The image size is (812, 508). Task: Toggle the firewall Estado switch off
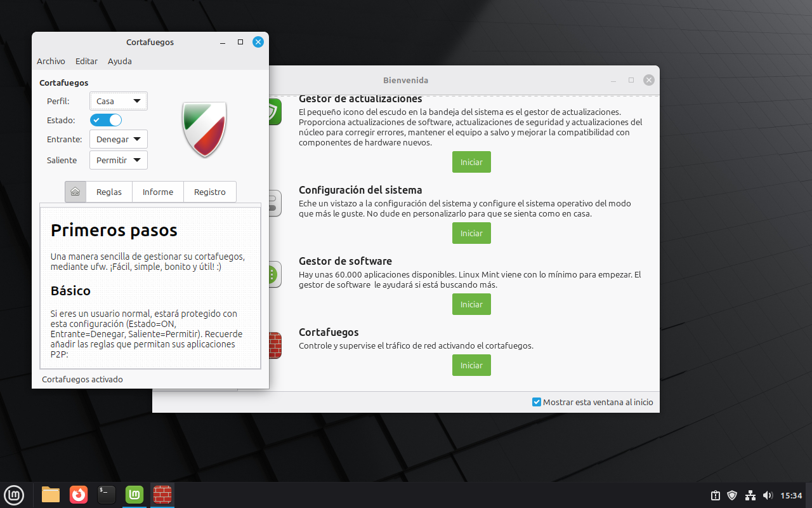click(106, 120)
